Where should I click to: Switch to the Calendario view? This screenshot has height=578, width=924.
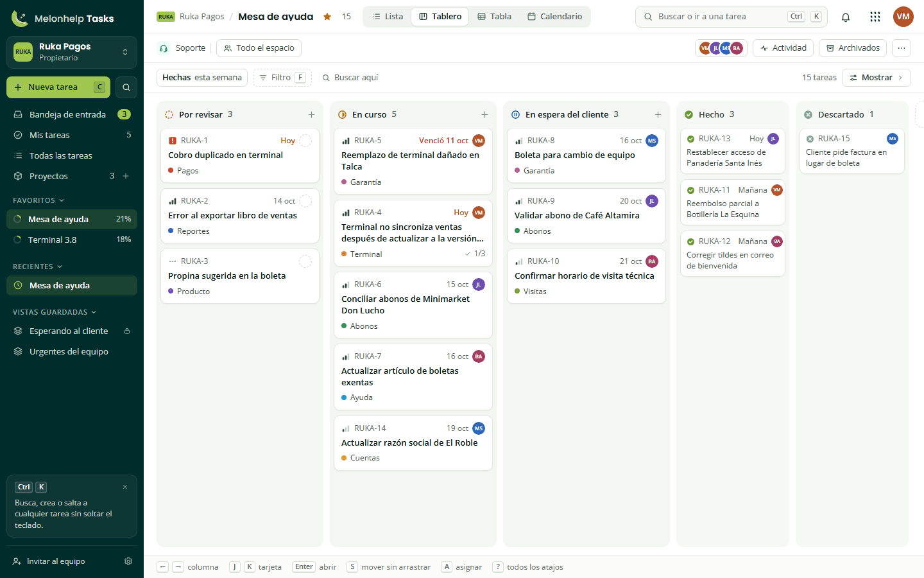[555, 17]
